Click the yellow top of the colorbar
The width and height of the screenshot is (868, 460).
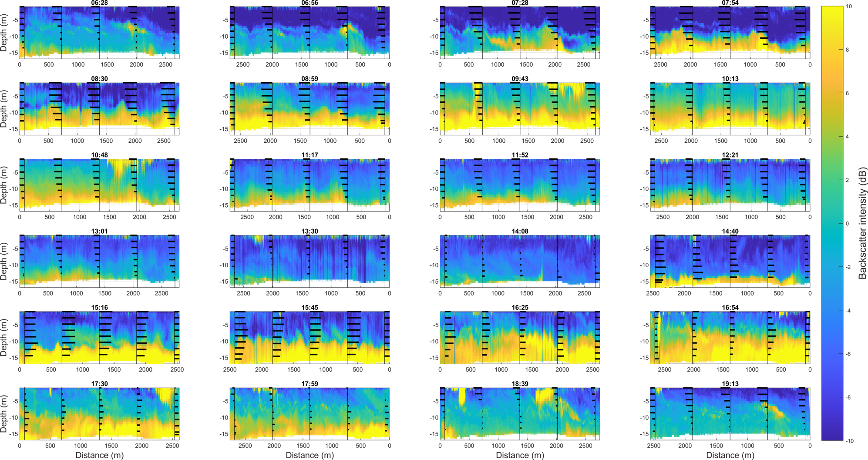point(832,11)
